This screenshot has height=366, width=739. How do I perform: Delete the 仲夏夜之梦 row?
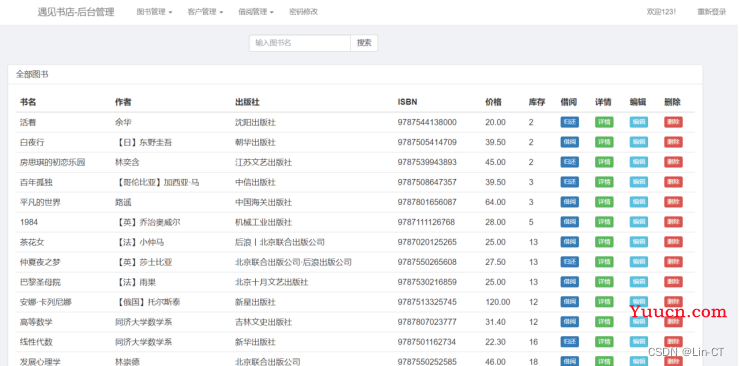click(673, 262)
